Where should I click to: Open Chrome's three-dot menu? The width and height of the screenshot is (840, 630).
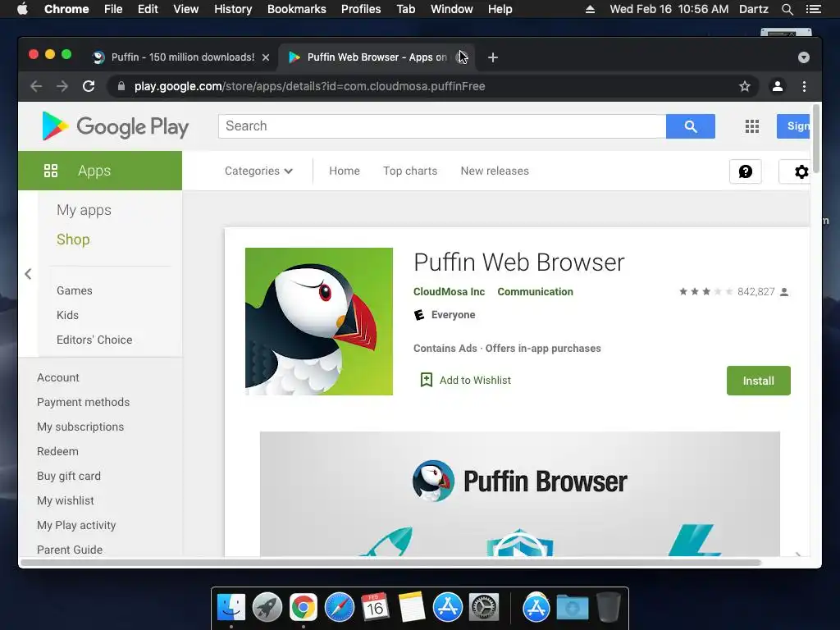click(x=804, y=86)
